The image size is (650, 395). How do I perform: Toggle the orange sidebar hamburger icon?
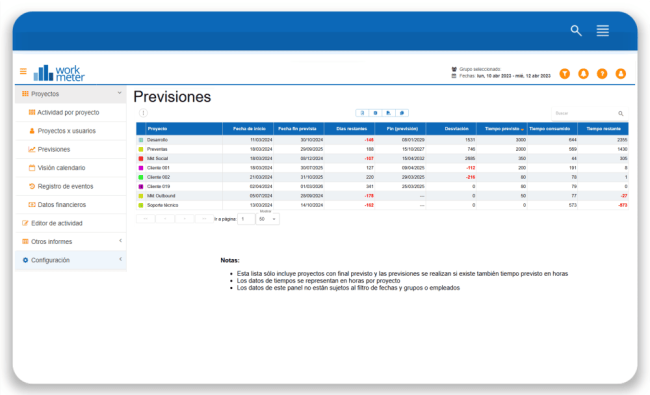[23, 71]
